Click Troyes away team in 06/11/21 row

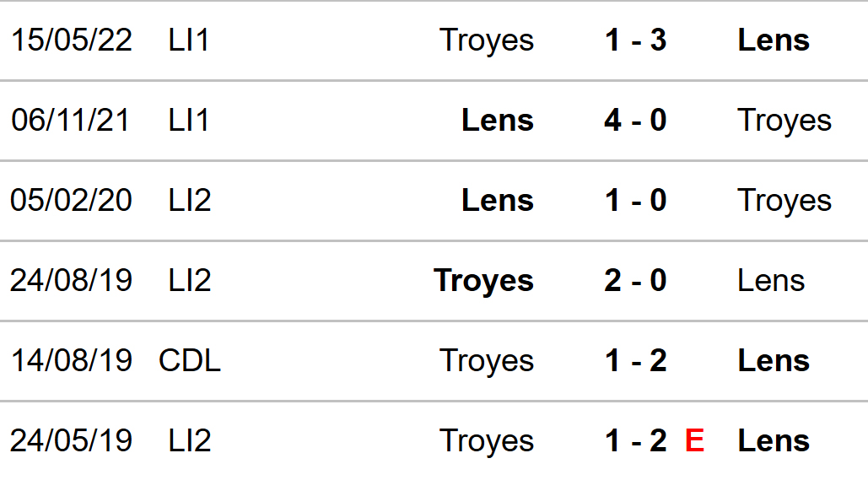click(784, 121)
